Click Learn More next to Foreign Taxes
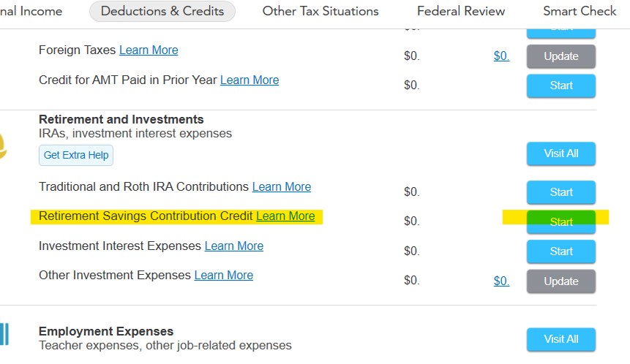Screen dimensions: 630x364 click(x=149, y=50)
